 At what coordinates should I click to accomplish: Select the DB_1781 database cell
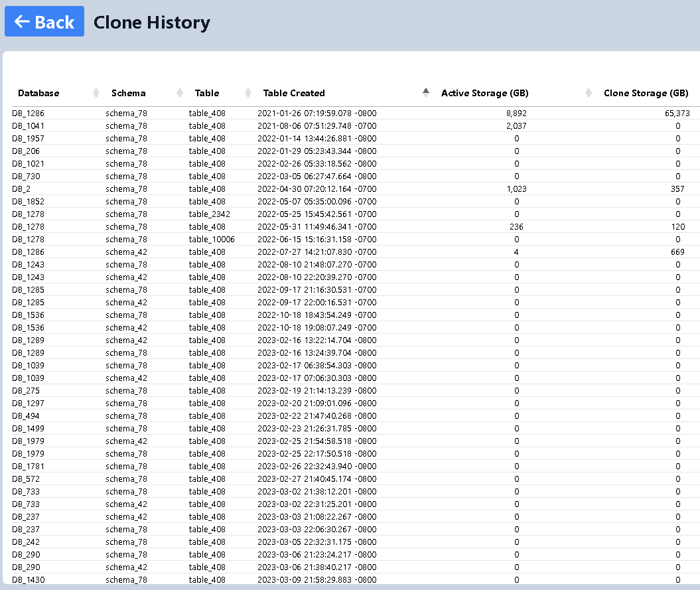click(28, 467)
